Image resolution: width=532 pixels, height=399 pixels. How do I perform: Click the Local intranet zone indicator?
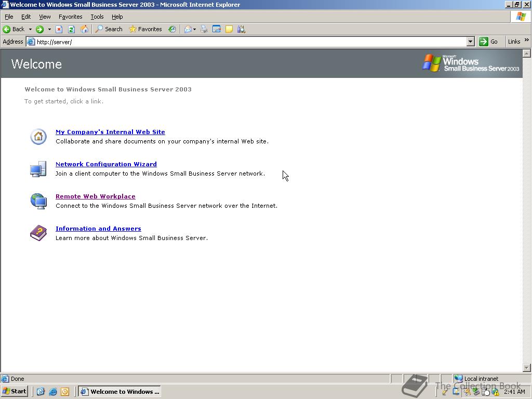476,379
